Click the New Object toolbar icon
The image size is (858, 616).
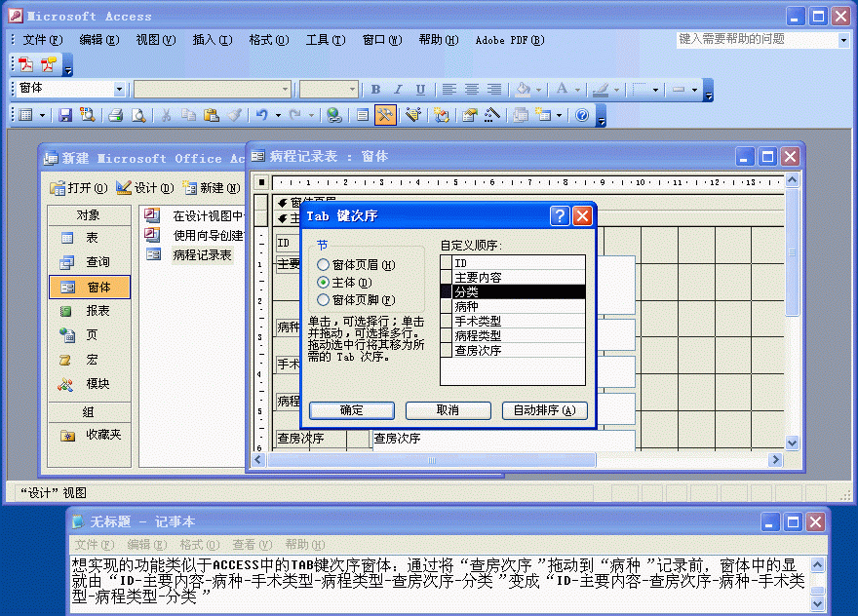click(x=543, y=115)
